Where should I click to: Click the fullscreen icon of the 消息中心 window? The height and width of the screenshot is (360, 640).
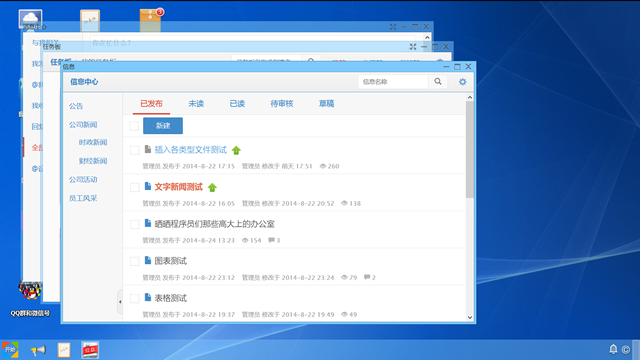393,27
